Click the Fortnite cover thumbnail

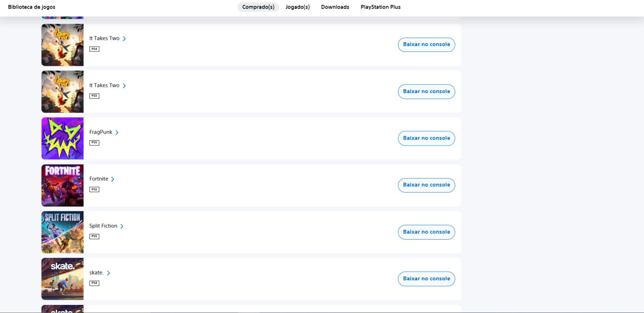(63, 185)
